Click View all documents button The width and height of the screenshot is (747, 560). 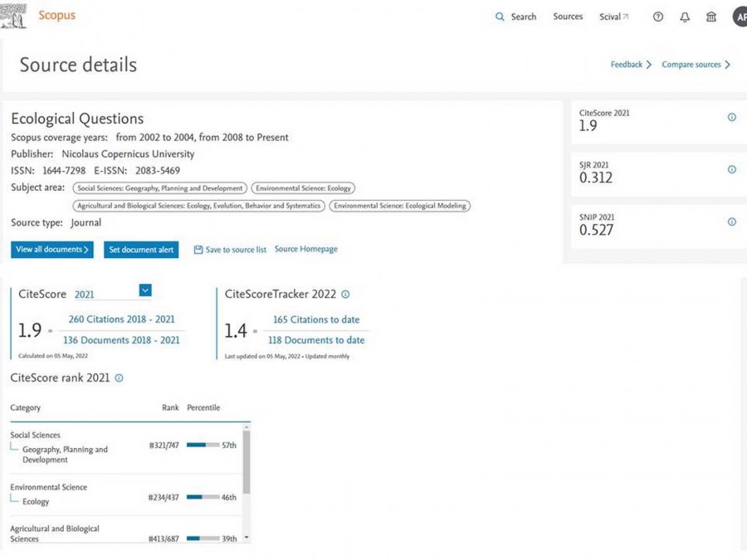52,250
